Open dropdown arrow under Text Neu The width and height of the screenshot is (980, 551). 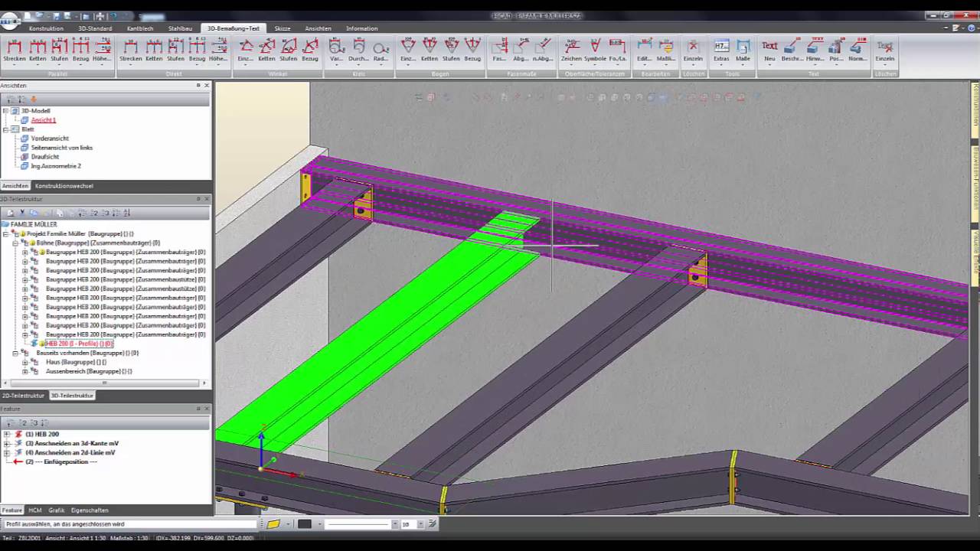click(769, 65)
